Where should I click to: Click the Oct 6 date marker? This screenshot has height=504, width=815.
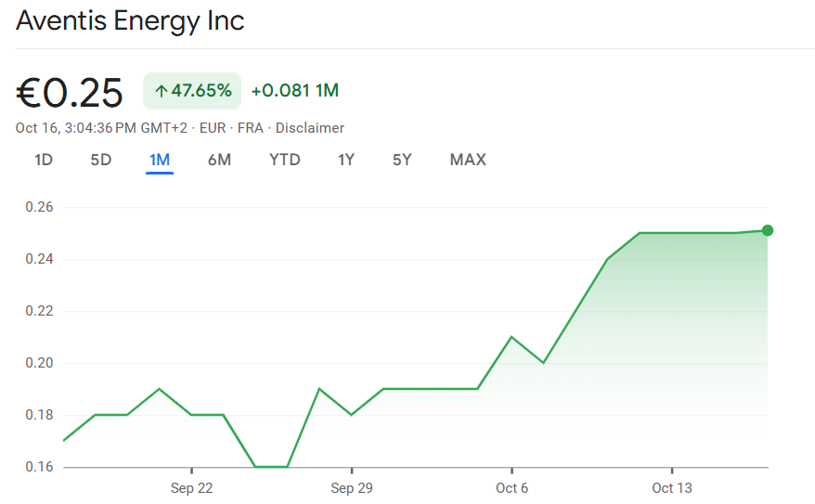pyautogui.click(x=511, y=488)
